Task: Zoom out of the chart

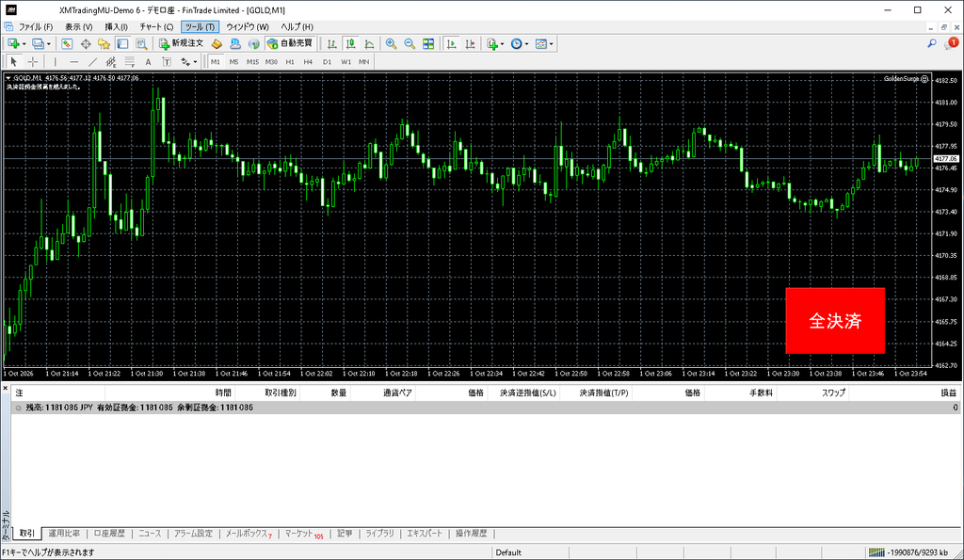Action: [x=410, y=43]
